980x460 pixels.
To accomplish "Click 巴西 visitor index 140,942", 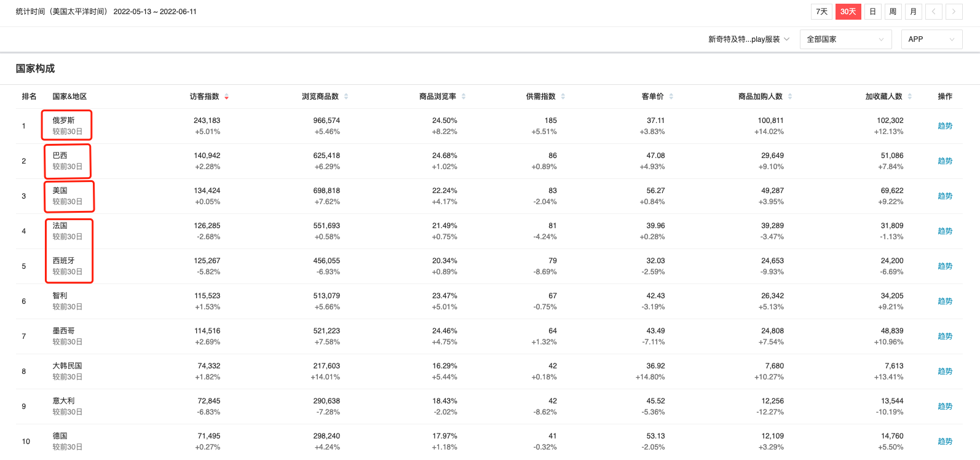I will tap(207, 156).
